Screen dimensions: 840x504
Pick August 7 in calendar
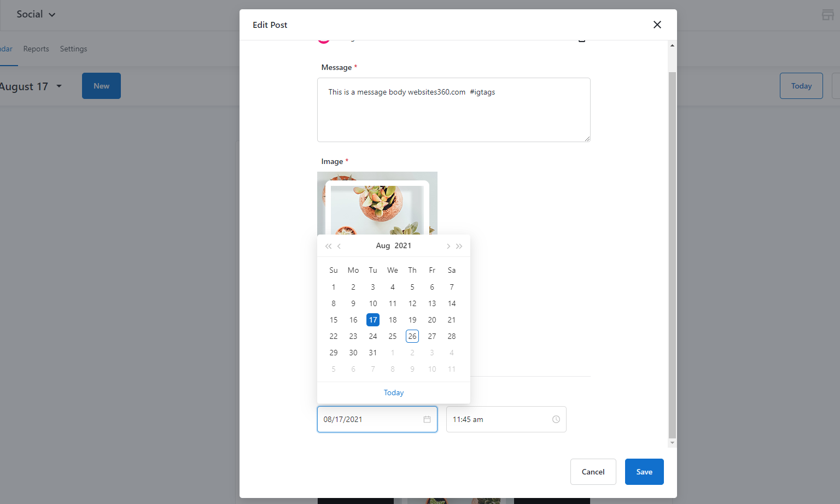(452, 287)
